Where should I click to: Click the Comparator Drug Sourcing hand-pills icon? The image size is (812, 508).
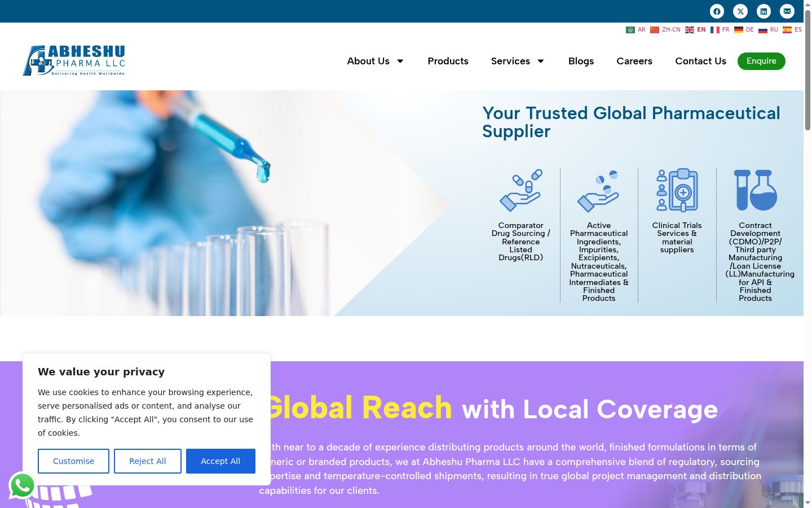point(521,190)
